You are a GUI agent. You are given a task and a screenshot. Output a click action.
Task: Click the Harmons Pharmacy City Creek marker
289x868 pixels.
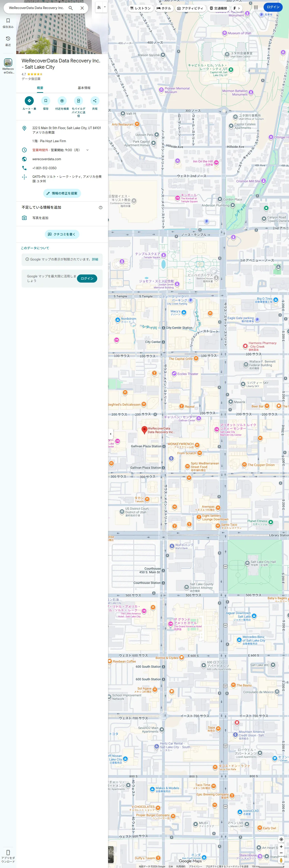[x=245, y=346]
